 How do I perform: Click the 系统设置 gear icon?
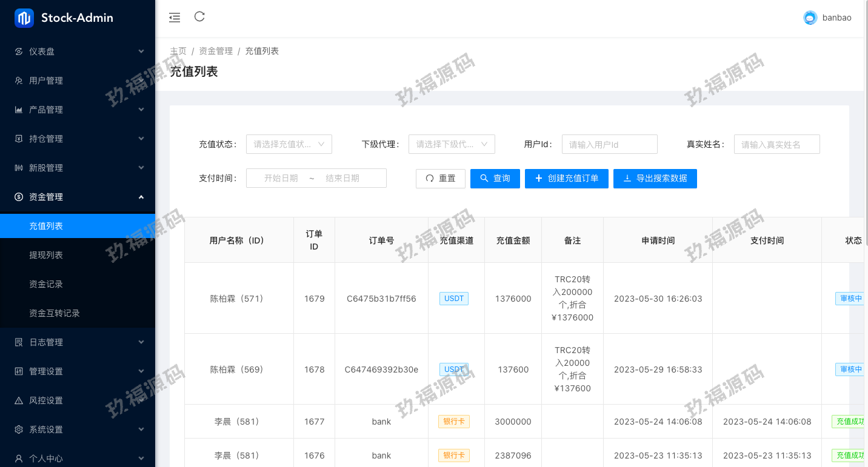(x=19, y=429)
